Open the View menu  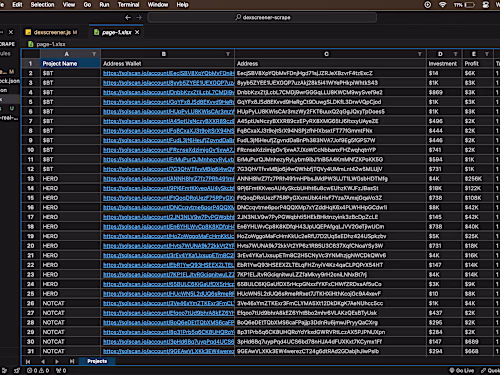(x=69, y=5)
